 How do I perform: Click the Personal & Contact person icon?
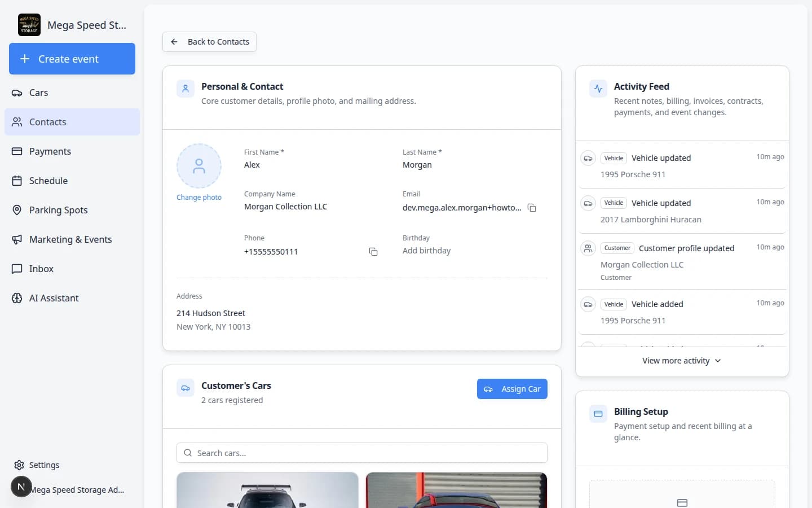[186, 89]
